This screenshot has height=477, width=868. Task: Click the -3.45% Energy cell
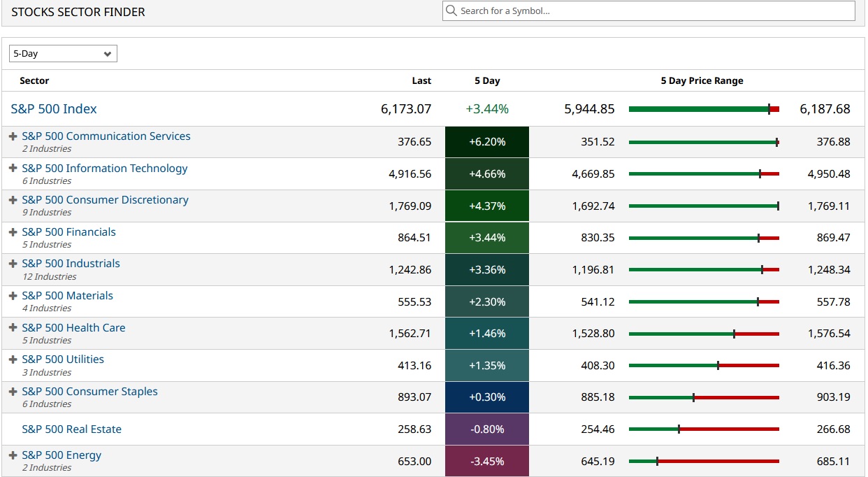(487, 461)
